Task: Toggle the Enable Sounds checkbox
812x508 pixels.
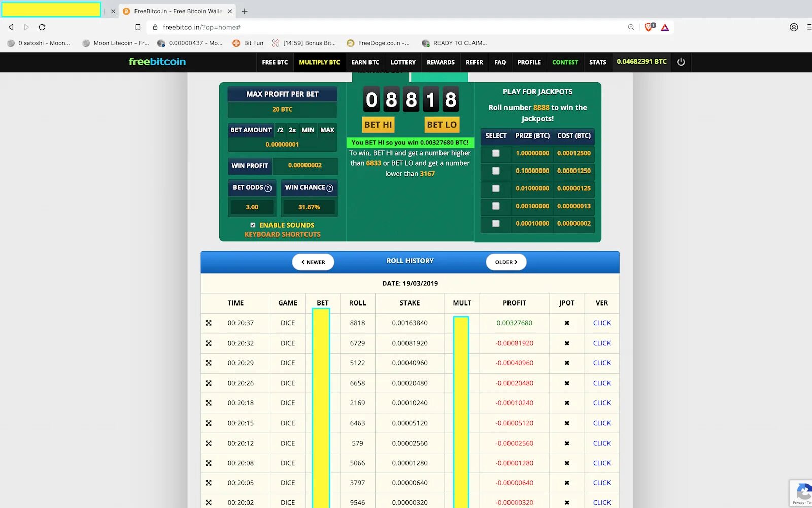Action: click(253, 225)
